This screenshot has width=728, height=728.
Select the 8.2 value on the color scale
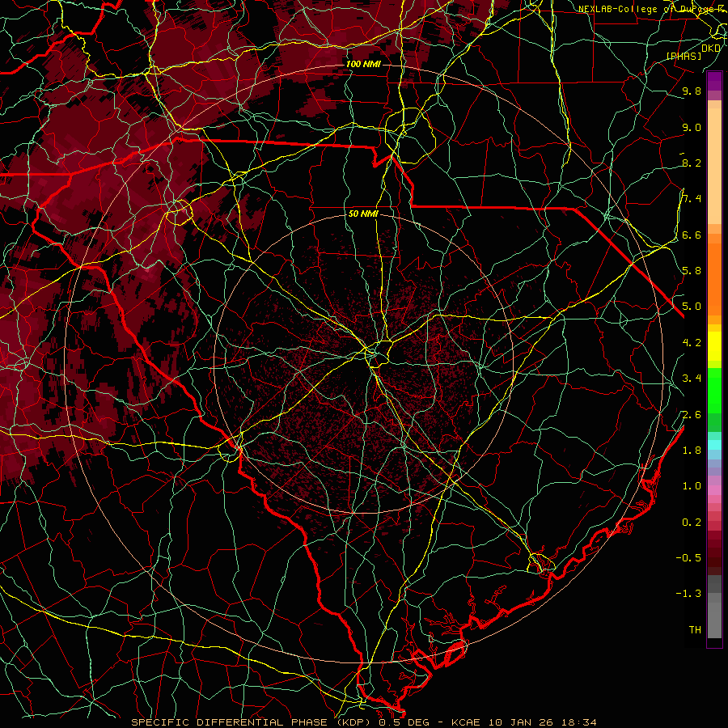tap(692, 163)
